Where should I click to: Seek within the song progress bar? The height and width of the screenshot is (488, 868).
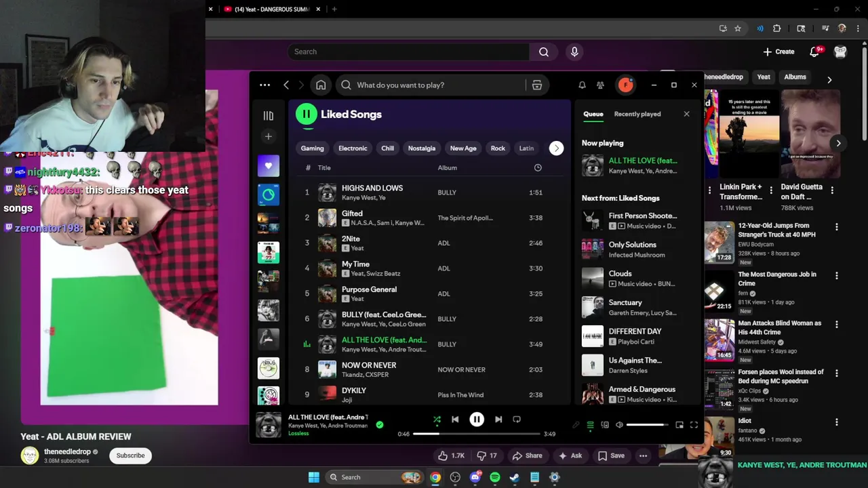click(477, 434)
